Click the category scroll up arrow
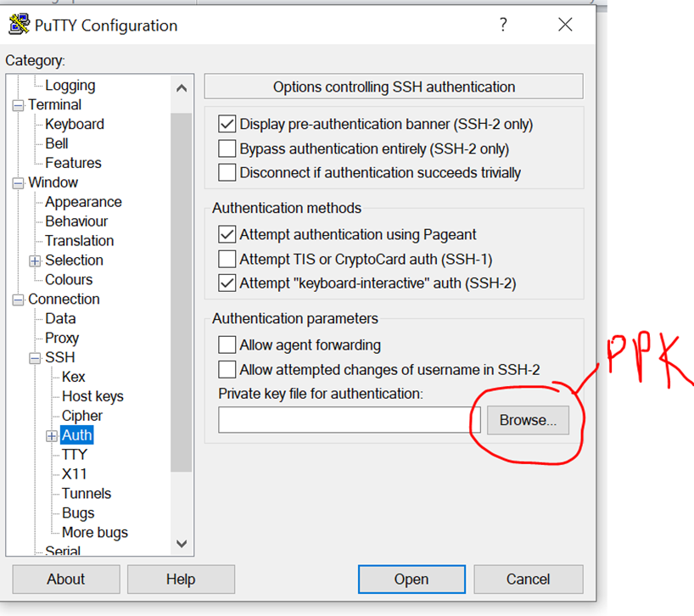694x616 pixels. click(x=182, y=88)
